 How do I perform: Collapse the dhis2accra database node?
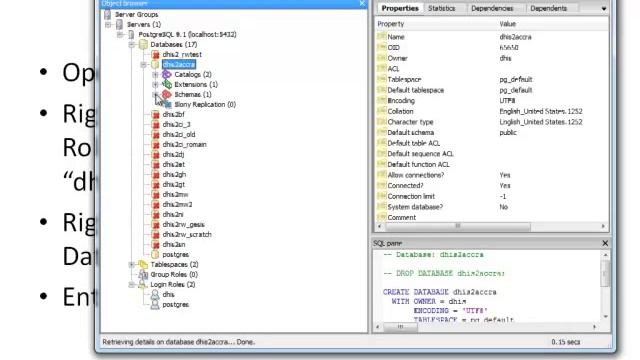pyautogui.click(x=144, y=64)
